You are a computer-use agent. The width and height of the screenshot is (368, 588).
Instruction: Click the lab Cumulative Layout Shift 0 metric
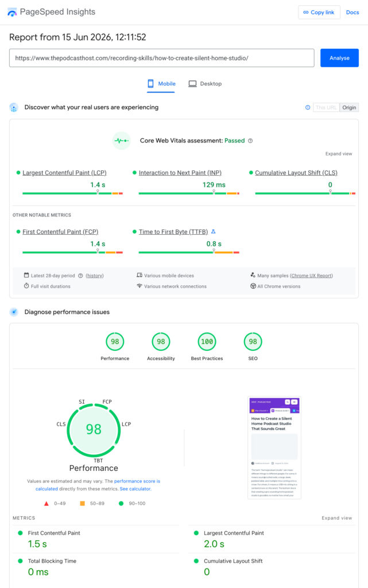point(272,567)
